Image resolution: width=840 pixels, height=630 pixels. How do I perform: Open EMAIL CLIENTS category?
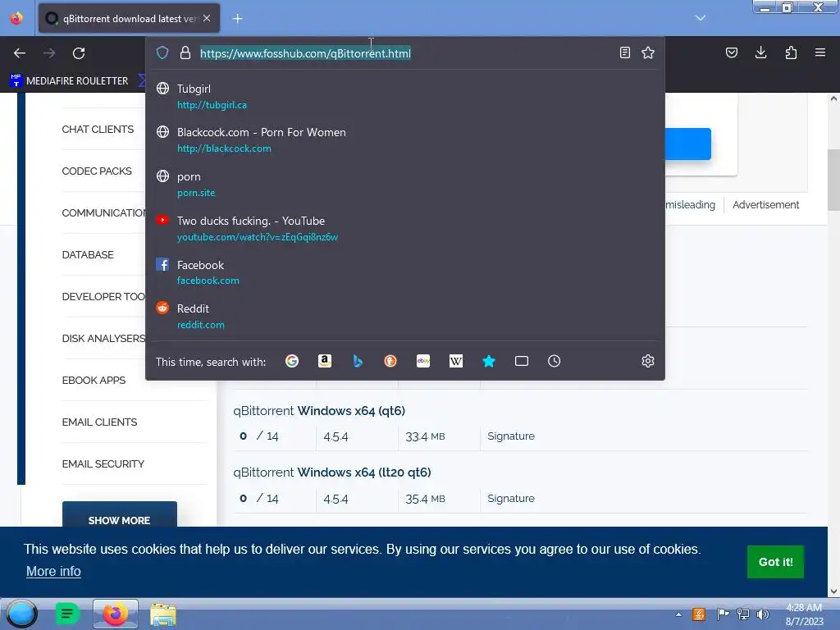click(99, 422)
